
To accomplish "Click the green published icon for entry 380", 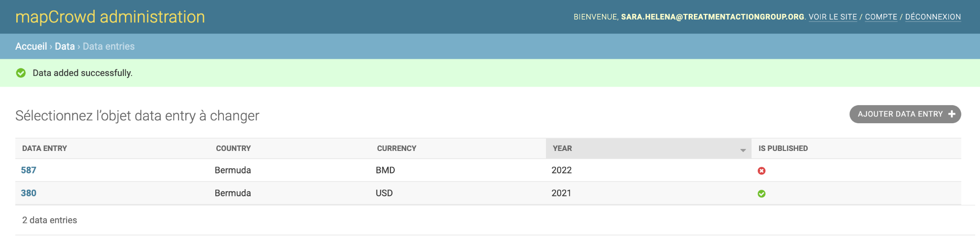I will (761, 193).
